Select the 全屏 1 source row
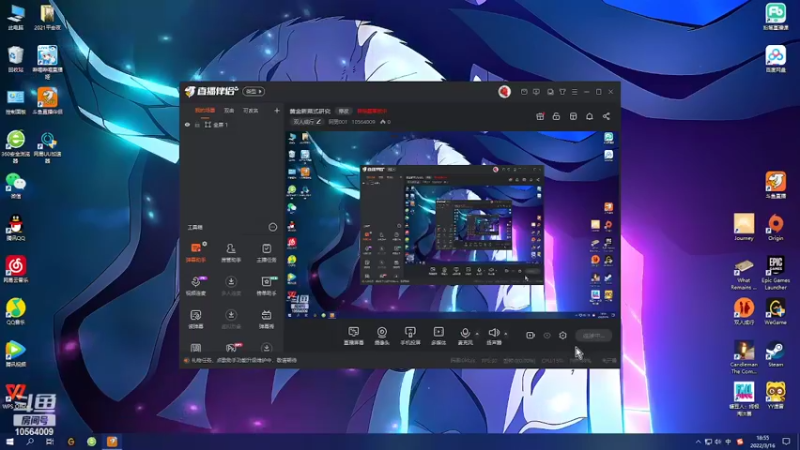This screenshot has width=800, height=450. click(x=232, y=124)
